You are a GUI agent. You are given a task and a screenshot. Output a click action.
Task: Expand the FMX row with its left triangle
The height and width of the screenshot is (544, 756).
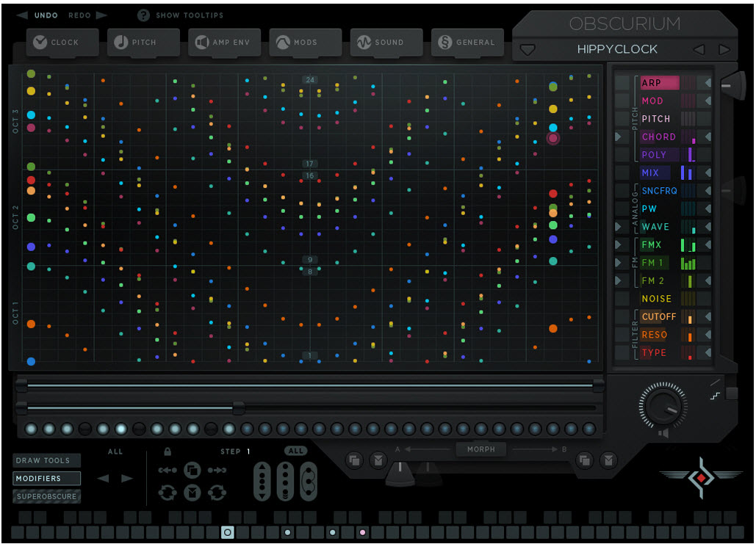[618, 244]
